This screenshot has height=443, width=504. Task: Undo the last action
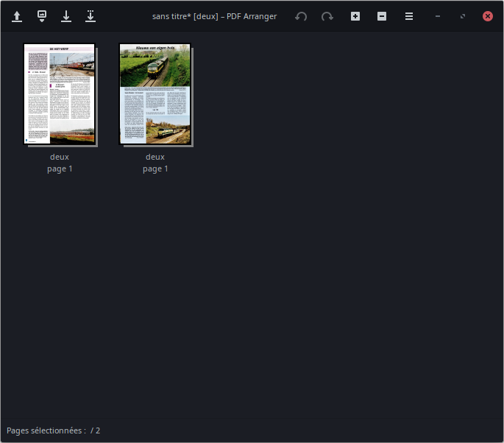(301, 16)
